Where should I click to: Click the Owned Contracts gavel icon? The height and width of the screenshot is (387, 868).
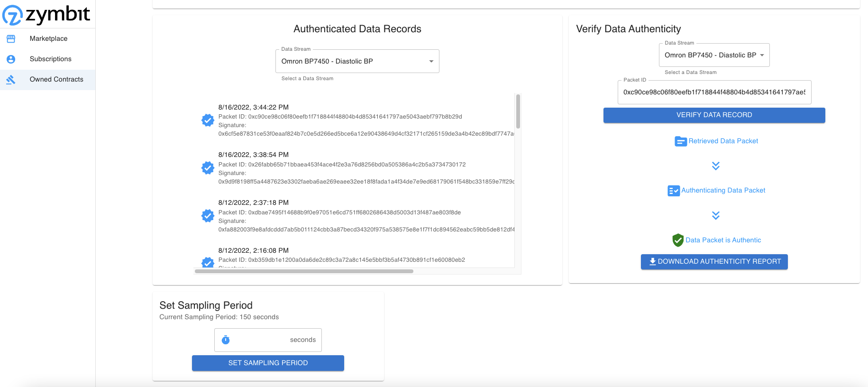pos(11,79)
